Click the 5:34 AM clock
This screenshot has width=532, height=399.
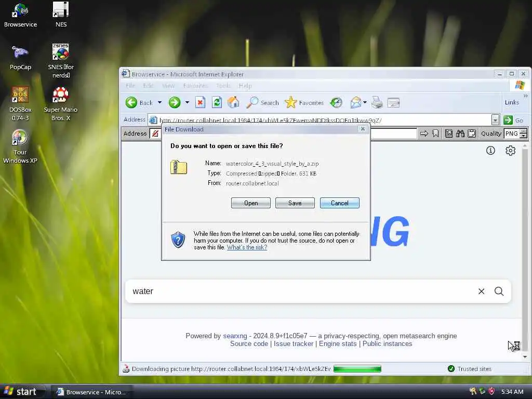[x=512, y=392]
